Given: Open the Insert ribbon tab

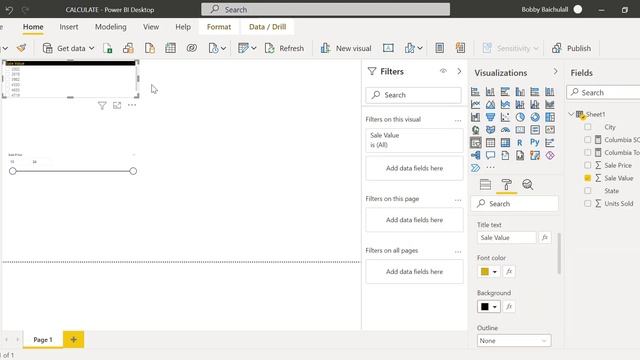Looking at the screenshot, I should point(69,27).
